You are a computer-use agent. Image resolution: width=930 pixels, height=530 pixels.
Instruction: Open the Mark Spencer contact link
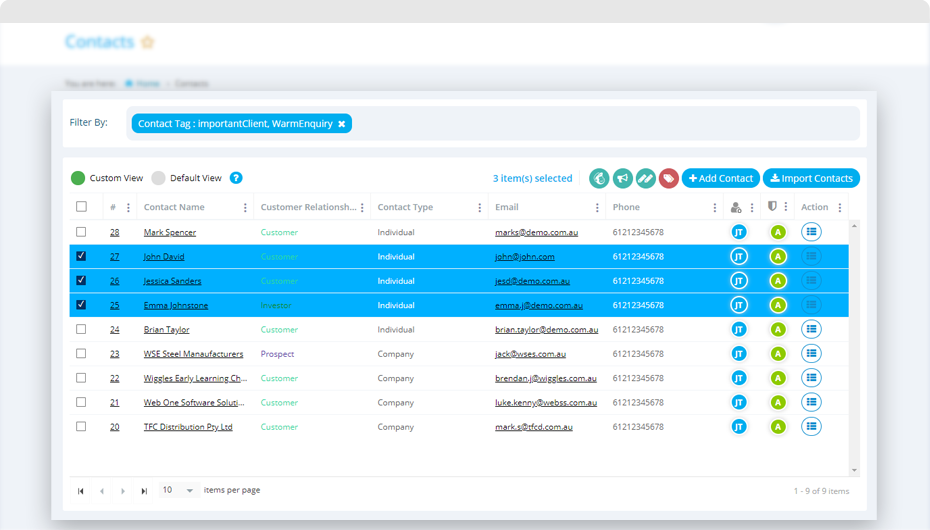click(170, 232)
